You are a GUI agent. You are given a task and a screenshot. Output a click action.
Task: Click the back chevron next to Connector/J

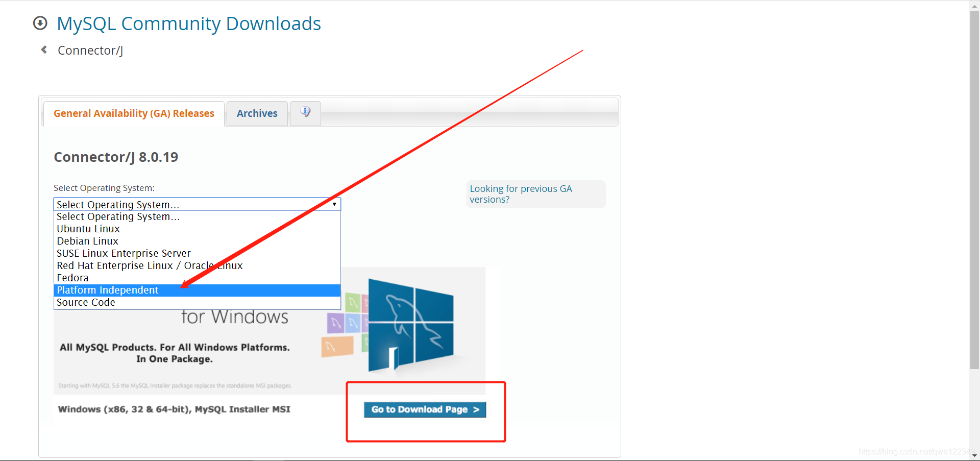tap(44, 50)
